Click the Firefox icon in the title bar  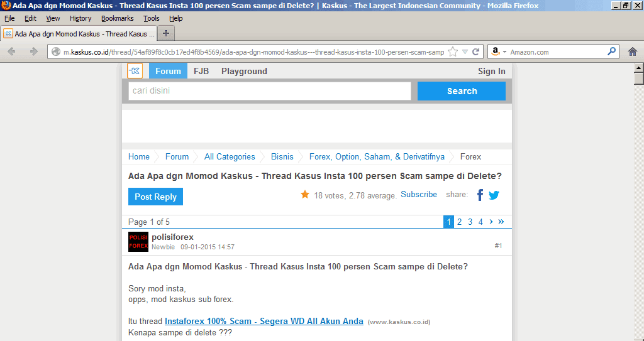(x=6, y=5)
